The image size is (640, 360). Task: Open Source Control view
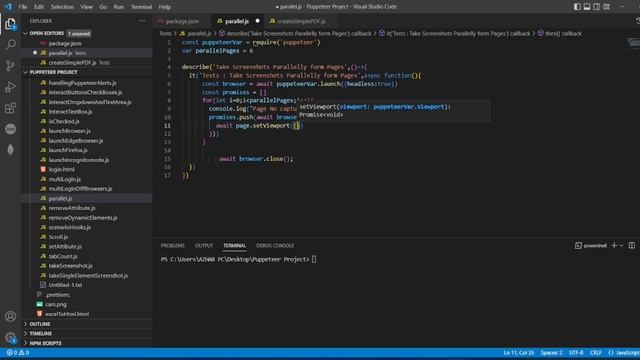click(11, 65)
